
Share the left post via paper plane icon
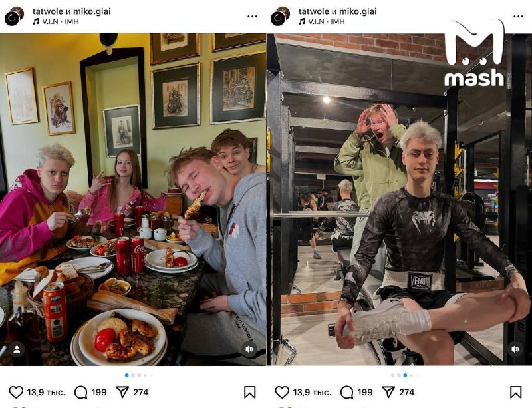click(x=122, y=392)
